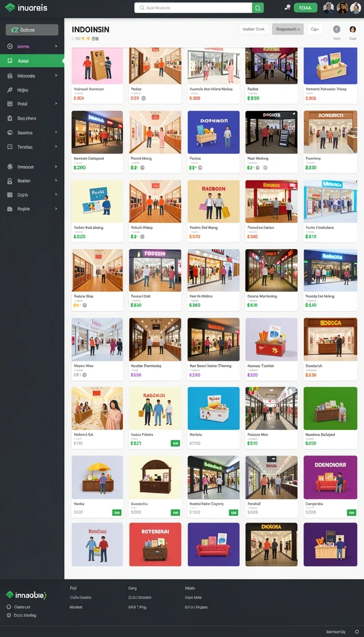The height and width of the screenshot is (637, 364).
Task: Expand the Ochih sidebar chevron
Action: (x=56, y=195)
